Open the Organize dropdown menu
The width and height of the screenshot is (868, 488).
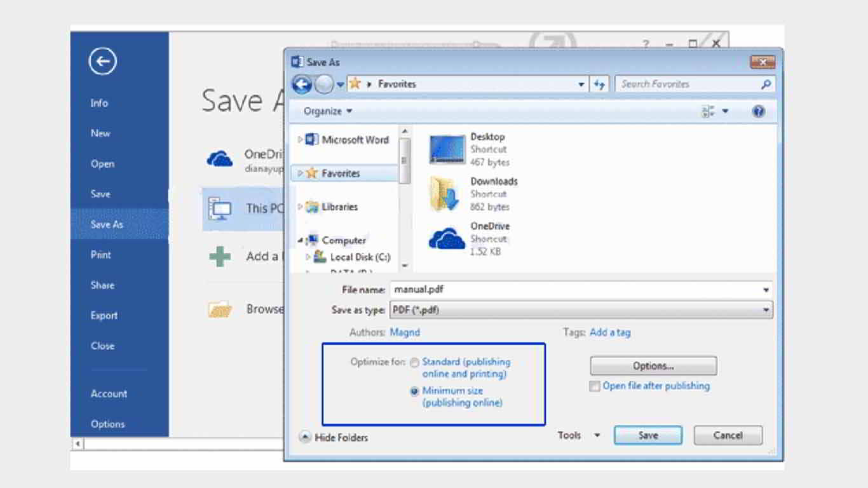328,111
